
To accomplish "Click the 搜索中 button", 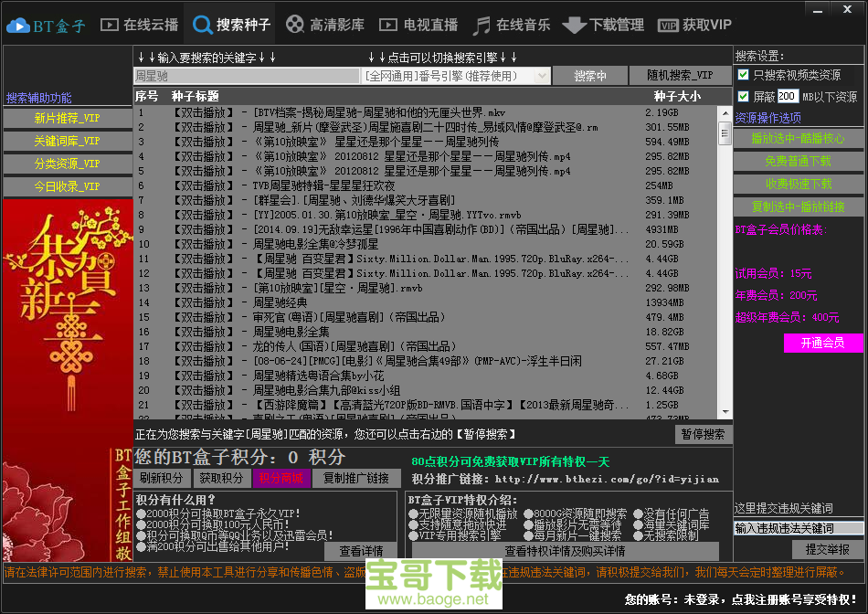I will (590, 76).
